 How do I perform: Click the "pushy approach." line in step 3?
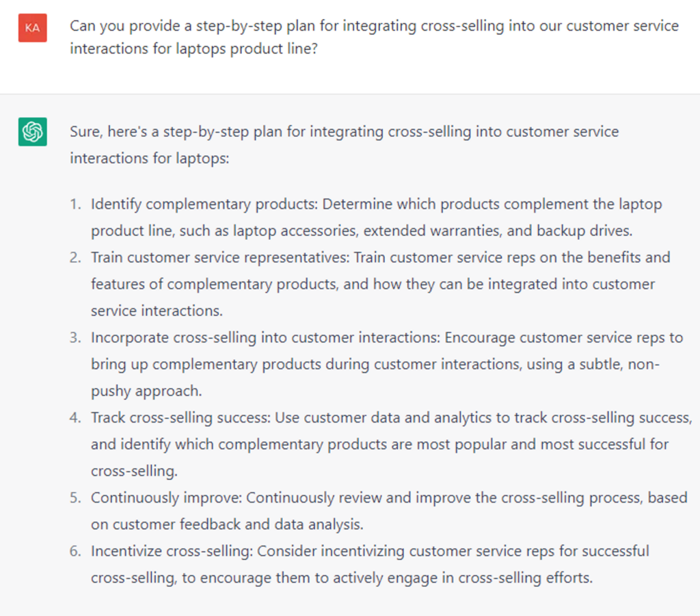point(146,391)
